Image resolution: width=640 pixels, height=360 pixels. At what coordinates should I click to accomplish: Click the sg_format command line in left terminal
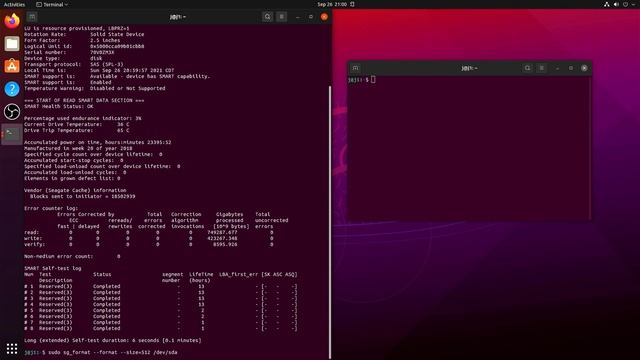[101, 352]
